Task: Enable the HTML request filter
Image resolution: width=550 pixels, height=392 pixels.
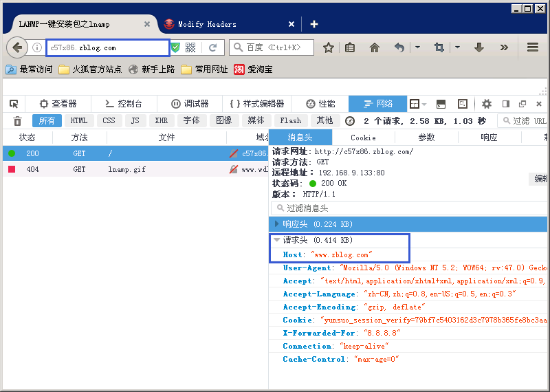Action: click(79, 121)
